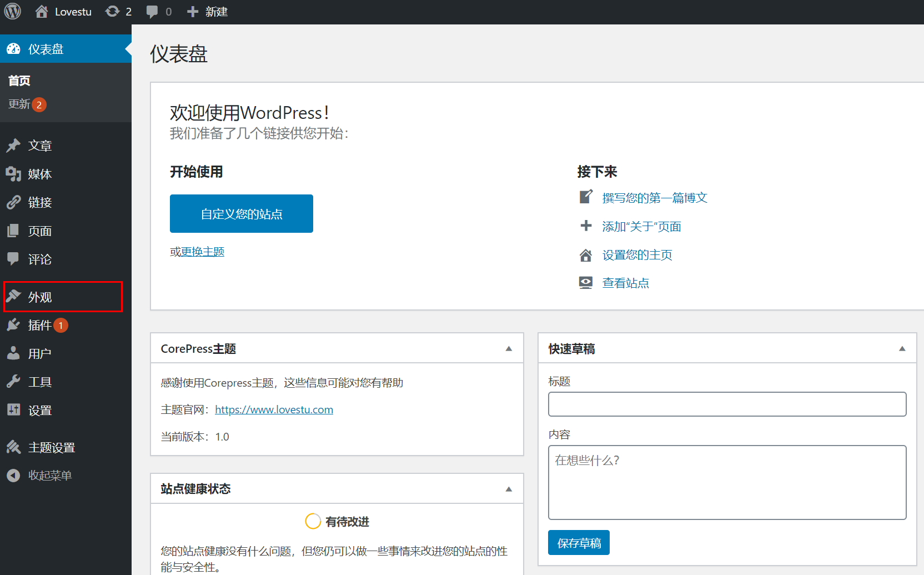Click the Appearance paintbrush icon
924x575 pixels.
(x=13, y=296)
